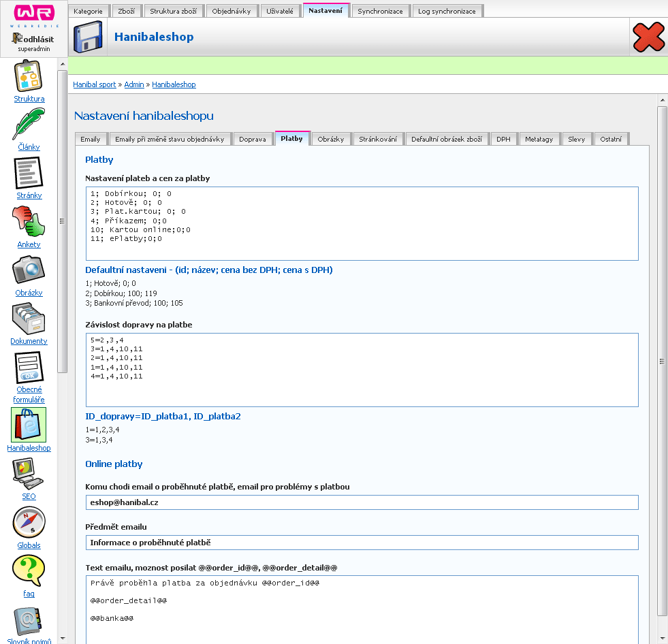This screenshot has height=644, width=668.
Task: Open the Ankety thumbs icon
Action: click(29, 221)
